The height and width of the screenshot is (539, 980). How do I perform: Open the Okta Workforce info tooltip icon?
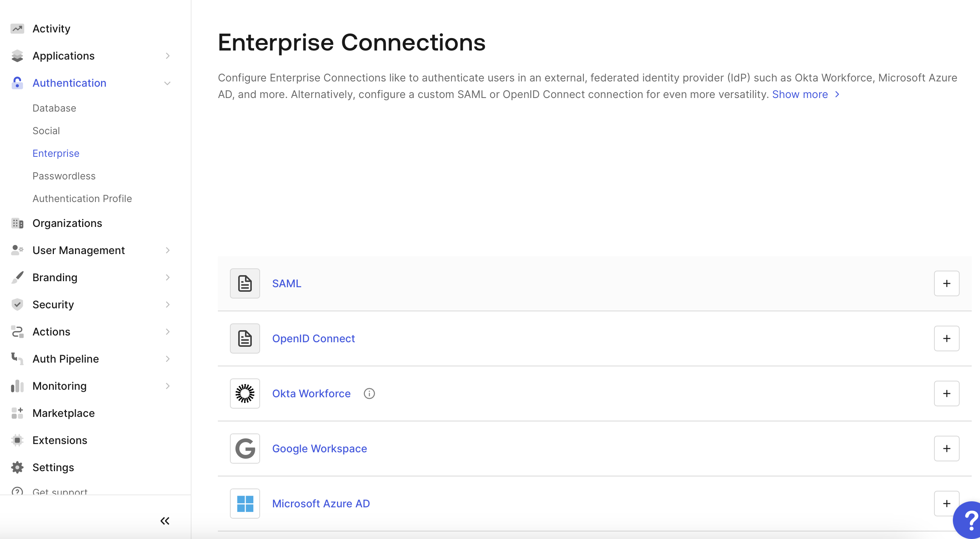pos(369,394)
